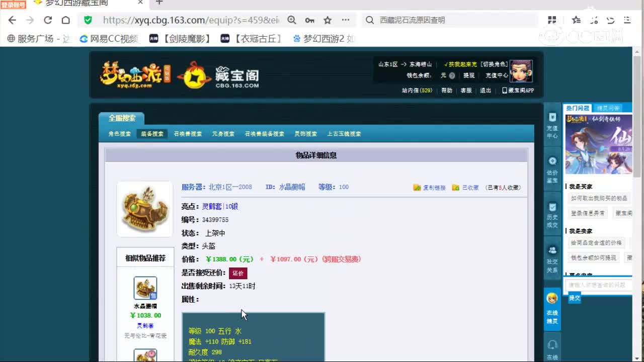
Task: Open the address bar more options menu
Action: tap(346, 20)
